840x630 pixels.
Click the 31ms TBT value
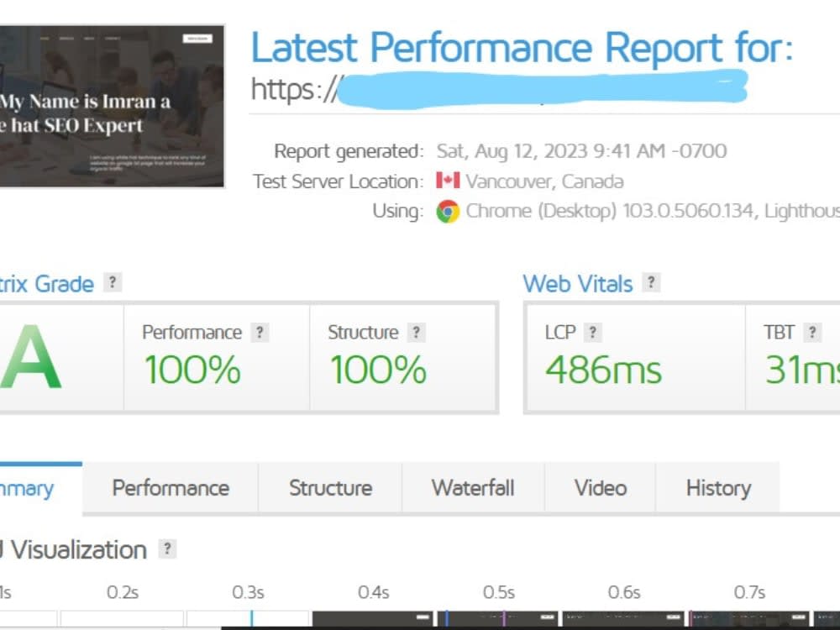[x=802, y=370]
